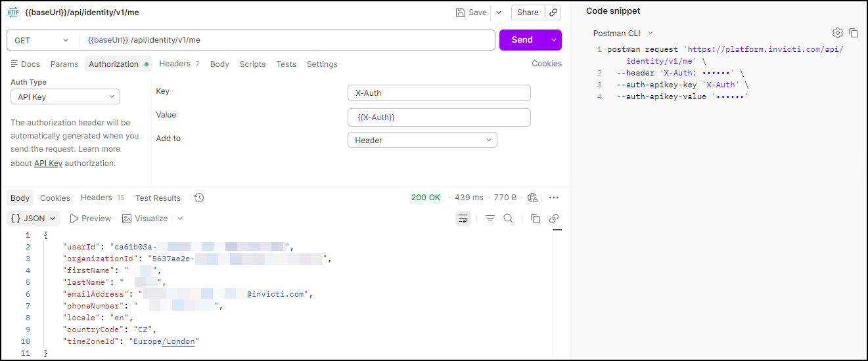Open the response Headers 15 tab

click(x=103, y=198)
